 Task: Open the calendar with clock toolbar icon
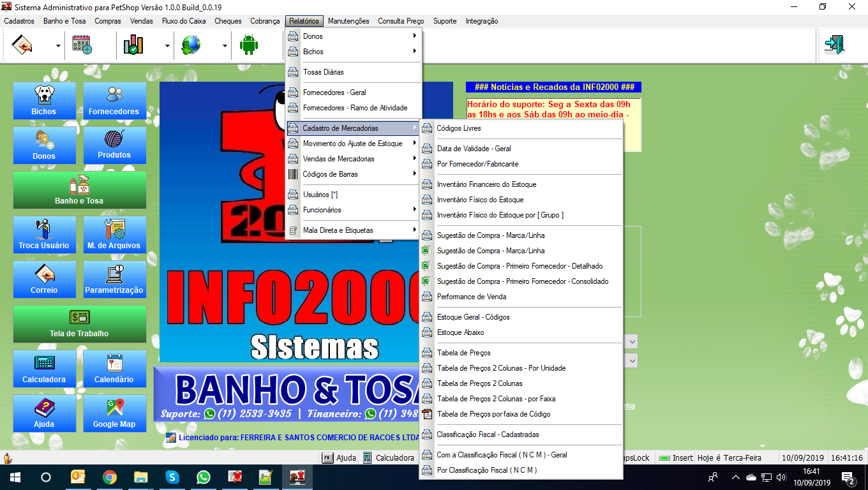coord(82,45)
